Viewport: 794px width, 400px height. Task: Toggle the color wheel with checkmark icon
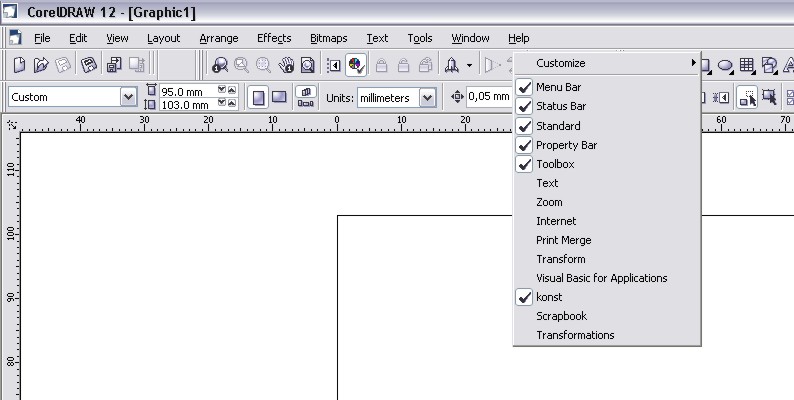356,65
